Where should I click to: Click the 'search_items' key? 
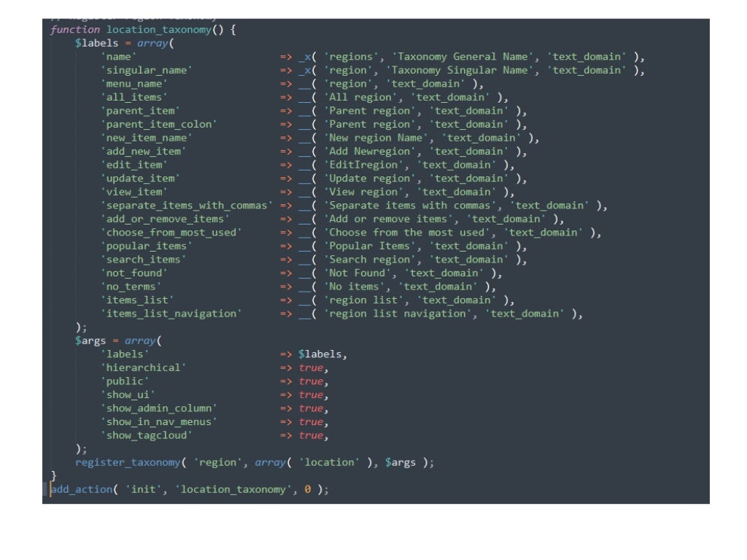(144, 260)
